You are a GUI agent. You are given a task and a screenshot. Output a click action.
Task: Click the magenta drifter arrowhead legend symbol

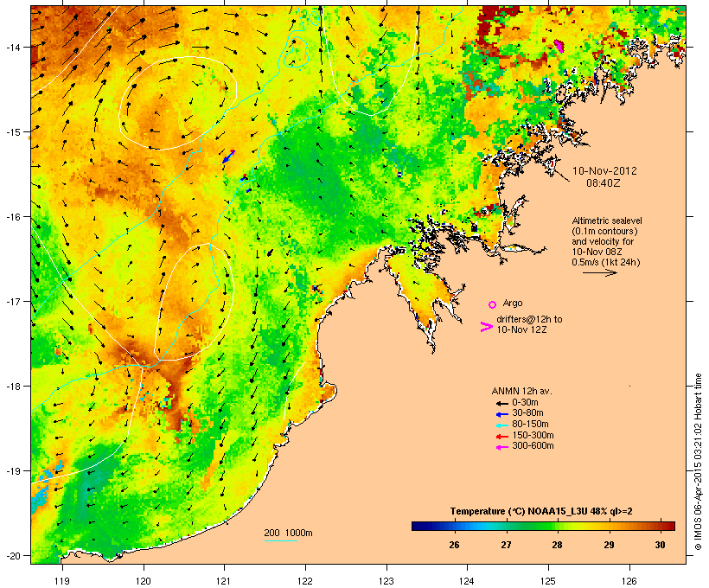click(x=486, y=327)
